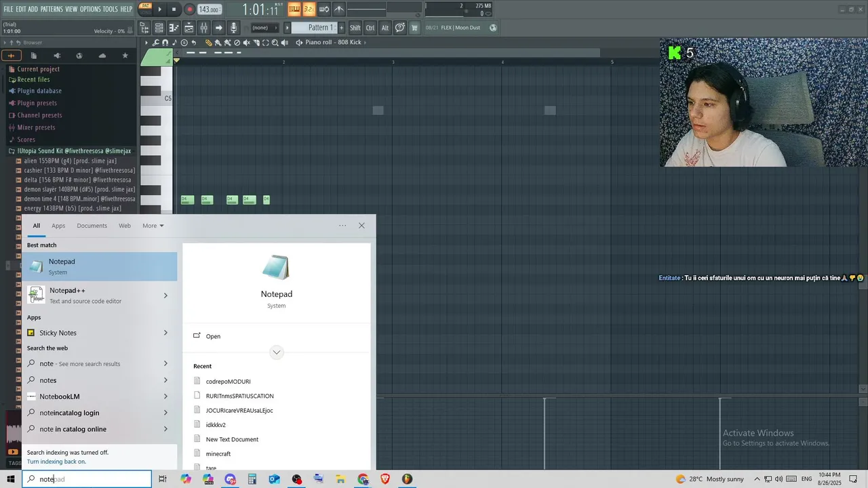
Task: Toggle the countdown before recording button
Action: 309,9
